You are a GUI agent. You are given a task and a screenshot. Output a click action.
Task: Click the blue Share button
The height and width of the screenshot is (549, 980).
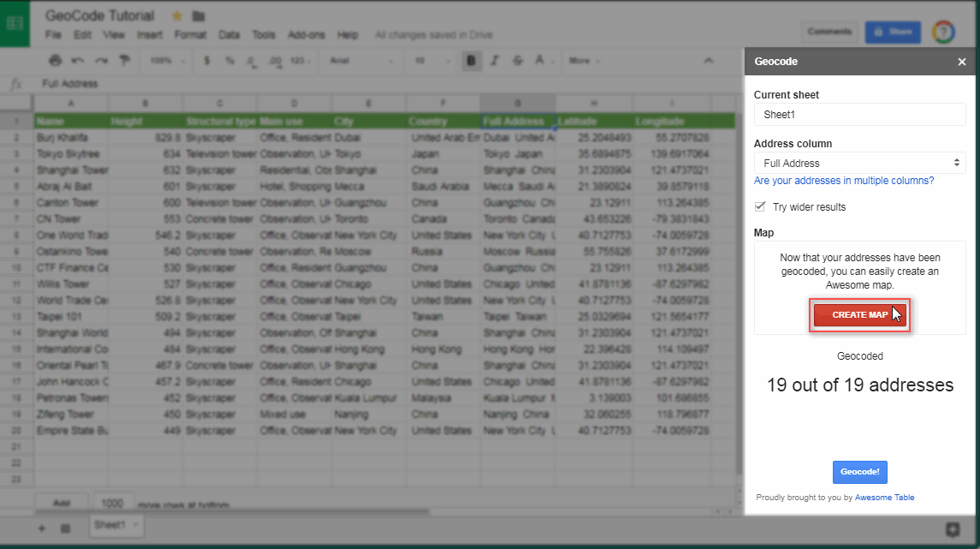tap(893, 32)
